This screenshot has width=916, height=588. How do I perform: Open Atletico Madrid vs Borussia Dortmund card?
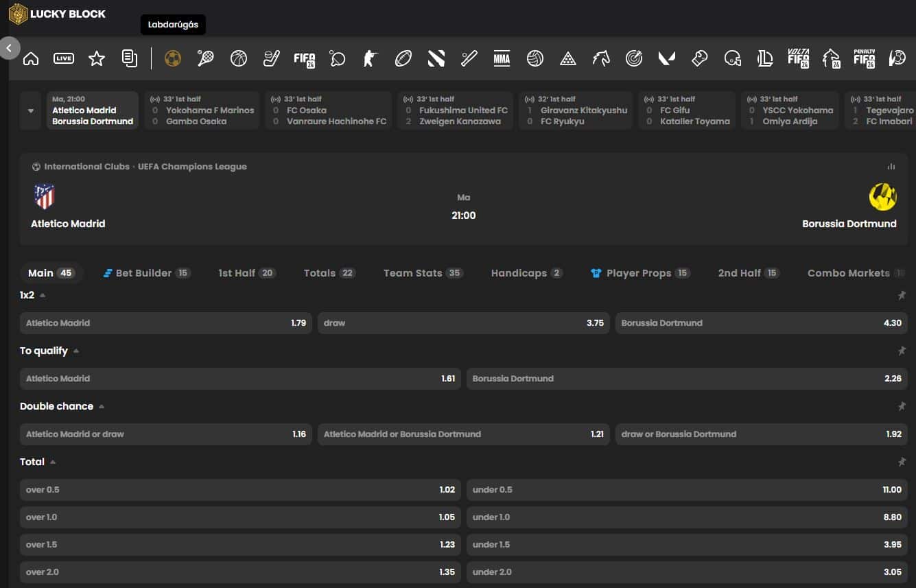coord(93,110)
